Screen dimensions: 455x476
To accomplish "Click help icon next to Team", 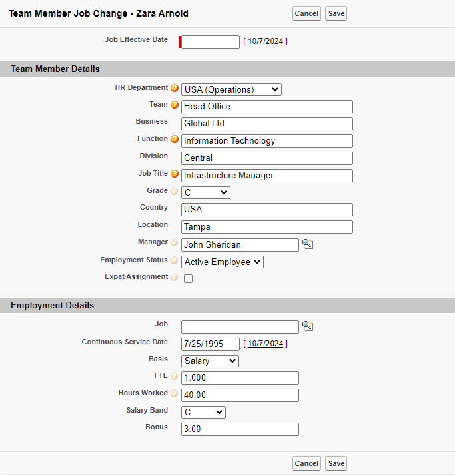I will coord(175,105).
